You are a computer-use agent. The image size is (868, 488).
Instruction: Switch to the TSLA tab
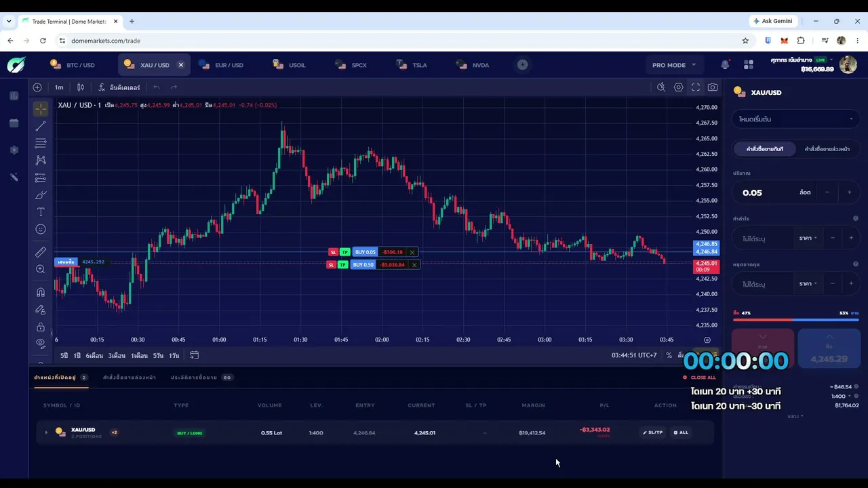pyautogui.click(x=412, y=65)
